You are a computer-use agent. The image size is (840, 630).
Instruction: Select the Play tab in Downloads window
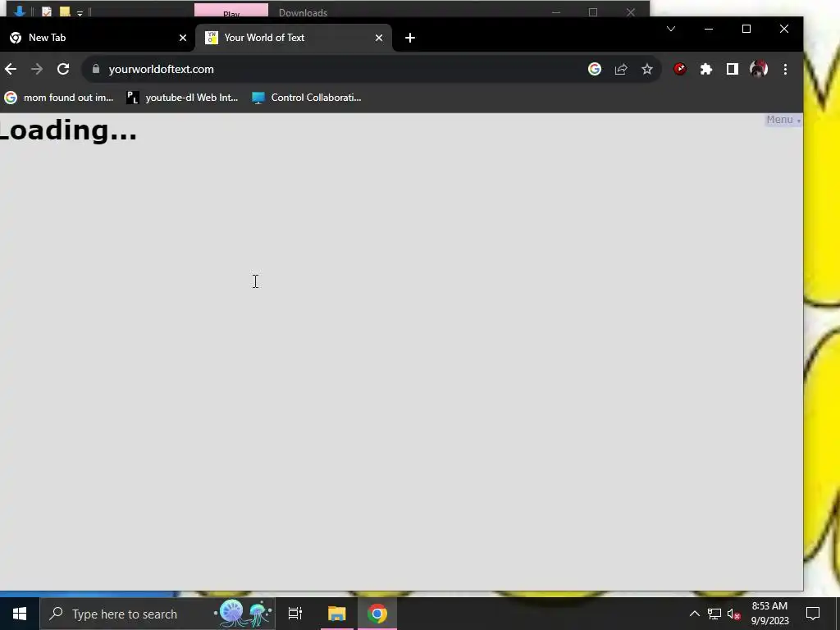(231, 11)
